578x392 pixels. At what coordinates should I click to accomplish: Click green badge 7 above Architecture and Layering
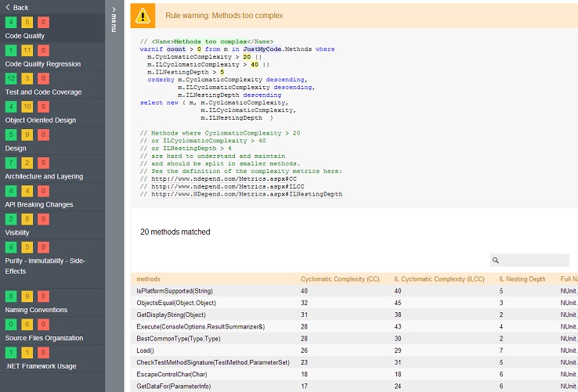click(11, 163)
